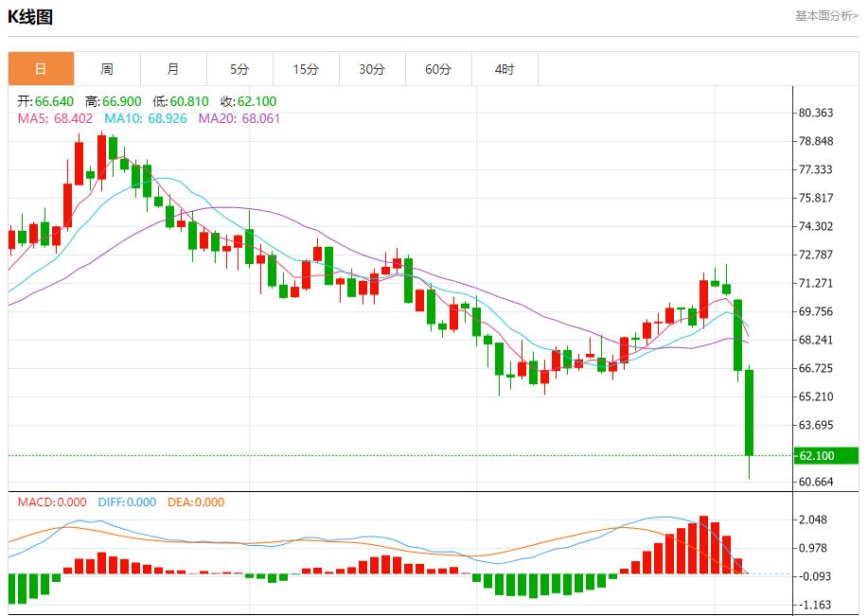Switch to the 5分 interval tab
This screenshot has height=616, width=868.
(x=239, y=69)
